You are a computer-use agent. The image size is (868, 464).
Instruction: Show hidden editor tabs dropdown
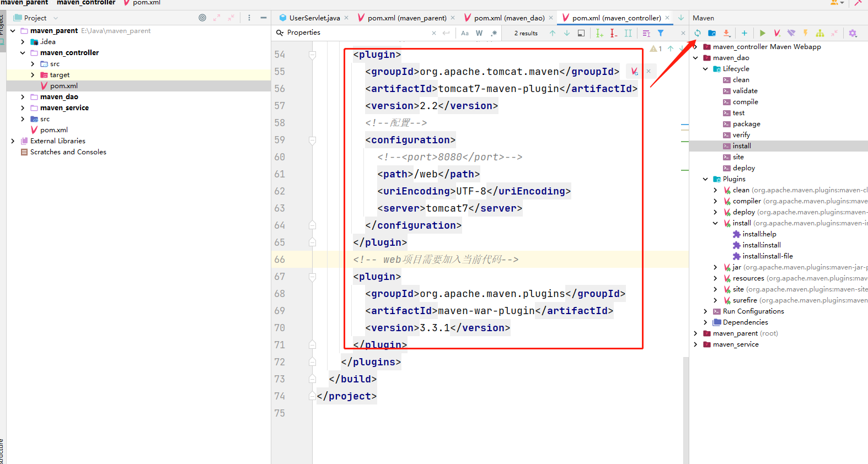point(681,18)
